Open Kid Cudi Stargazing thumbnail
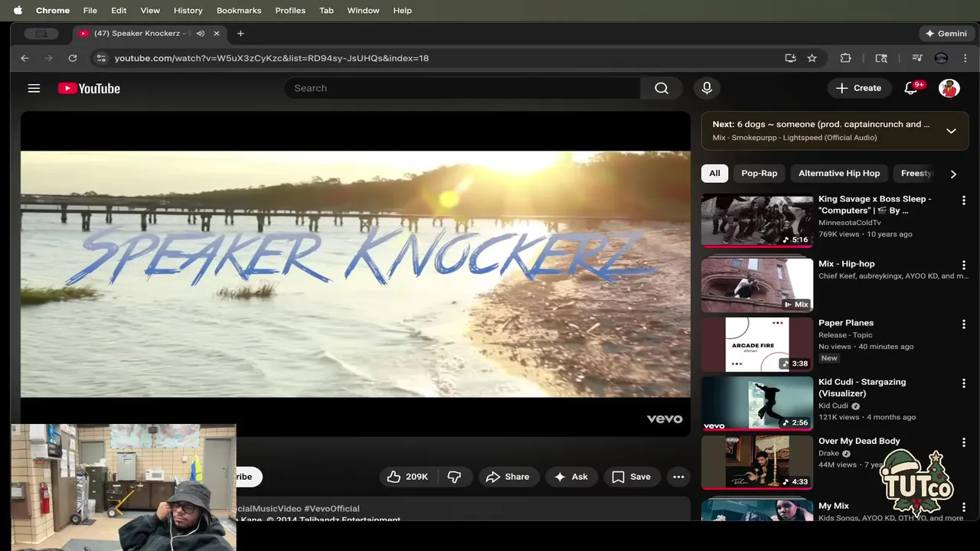Screen dimensions: 980x551 pyautogui.click(x=757, y=403)
